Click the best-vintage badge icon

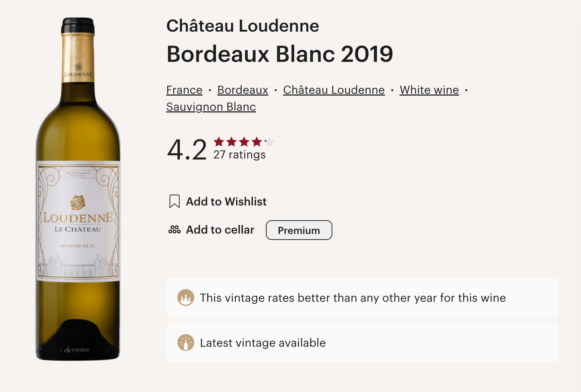coord(186,298)
